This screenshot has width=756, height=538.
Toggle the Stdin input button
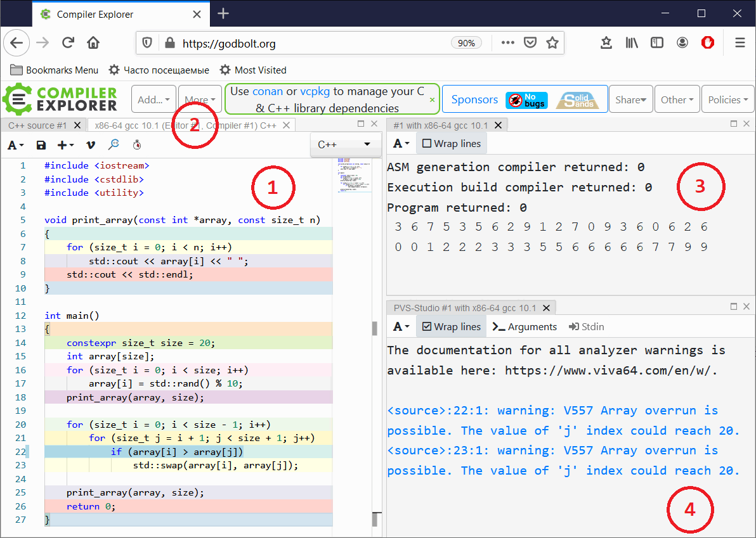tap(586, 326)
